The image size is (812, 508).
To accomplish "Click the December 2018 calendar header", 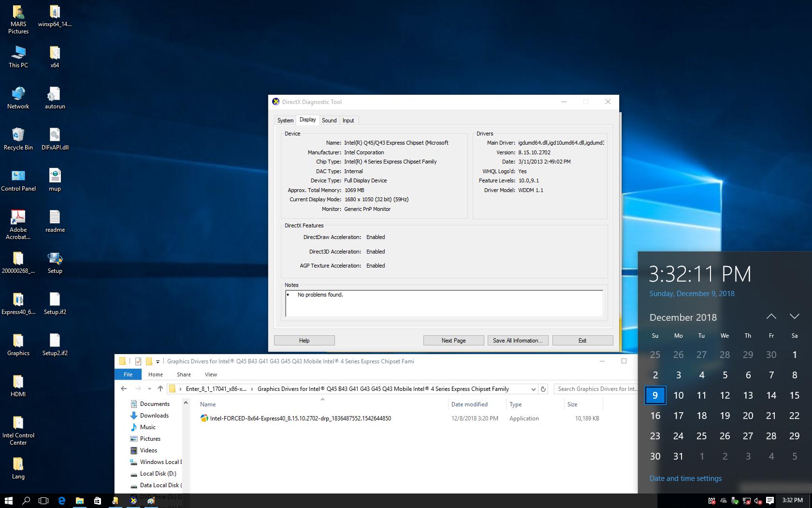I will pyautogui.click(x=683, y=317).
